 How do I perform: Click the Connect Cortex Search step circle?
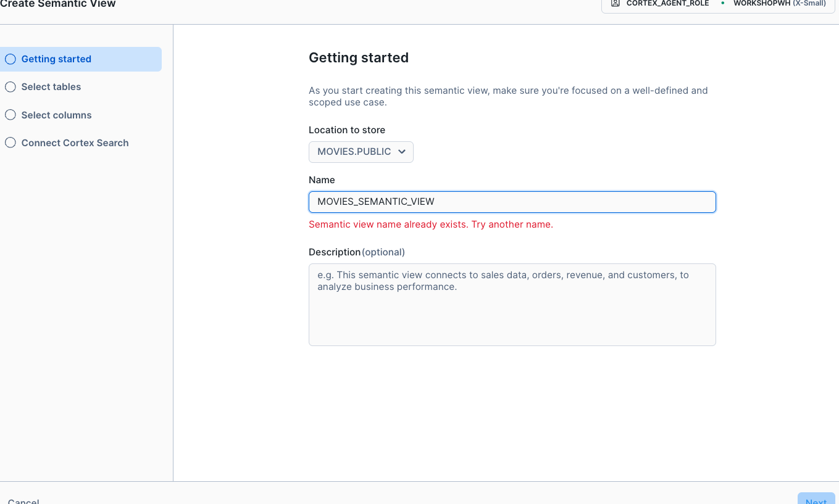[10, 143]
